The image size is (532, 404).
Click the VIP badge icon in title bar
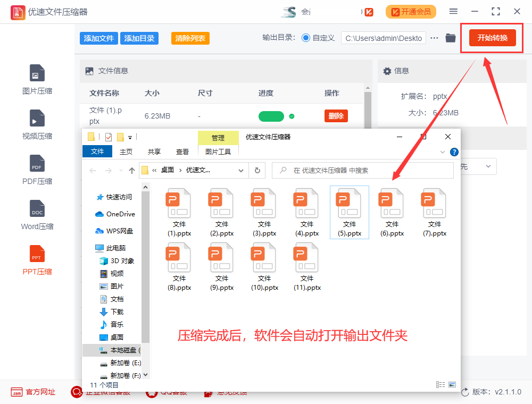pos(369,12)
